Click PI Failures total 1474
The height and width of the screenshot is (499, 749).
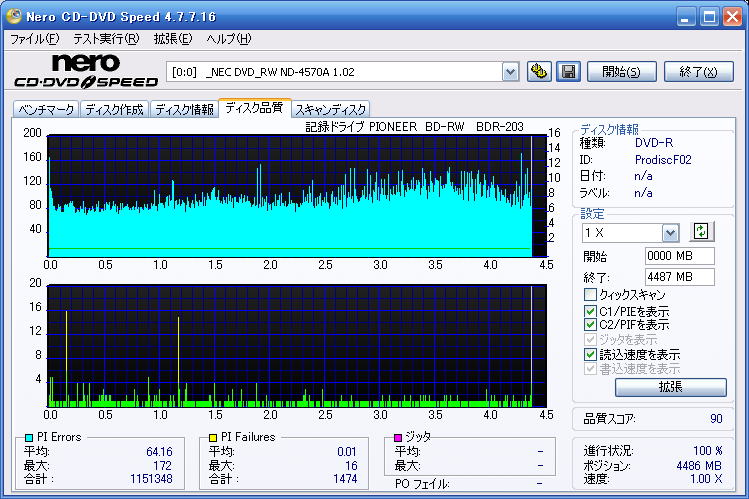[x=345, y=478]
